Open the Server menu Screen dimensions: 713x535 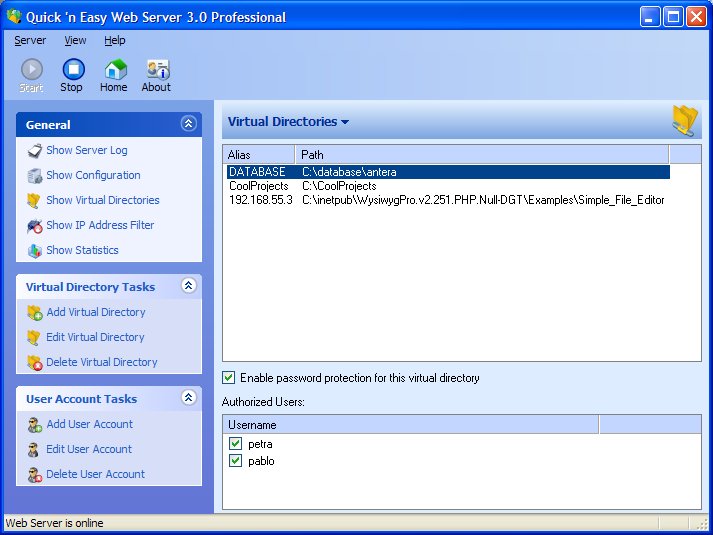coord(30,40)
